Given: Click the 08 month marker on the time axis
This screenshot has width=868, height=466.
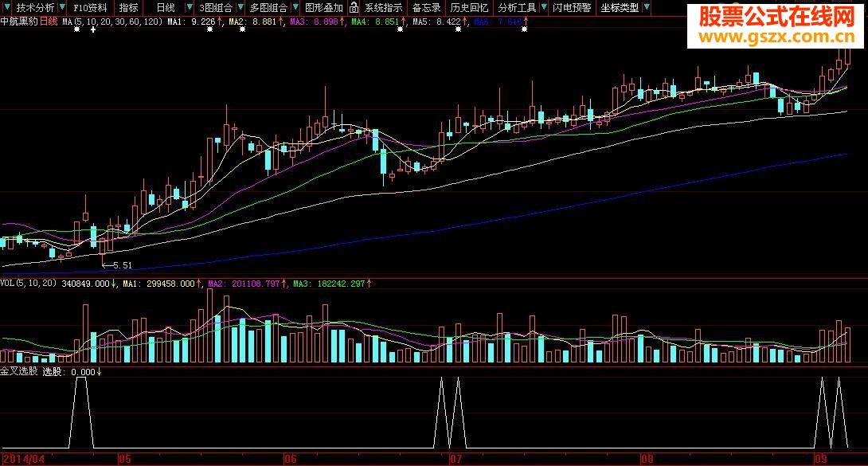Looking at the screenshot, I should point(647,459).
